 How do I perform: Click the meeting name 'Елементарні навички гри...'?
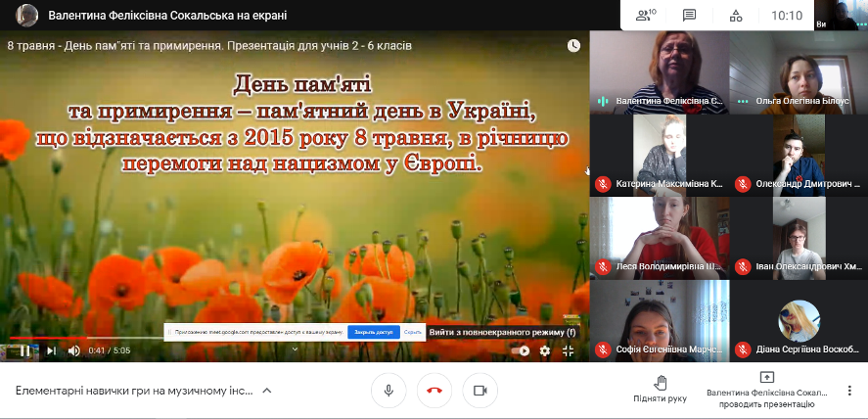[134, 391]
